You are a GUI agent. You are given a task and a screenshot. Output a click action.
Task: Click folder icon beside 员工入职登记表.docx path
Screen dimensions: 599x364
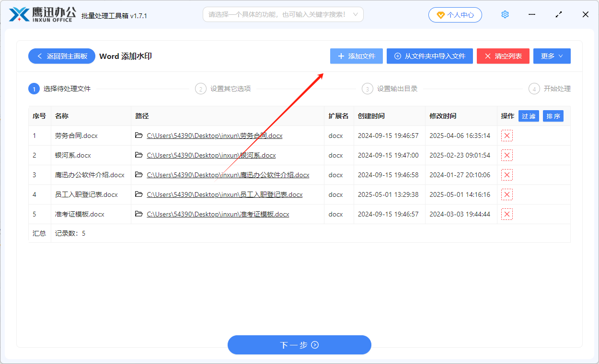click(x=139, y=194)
